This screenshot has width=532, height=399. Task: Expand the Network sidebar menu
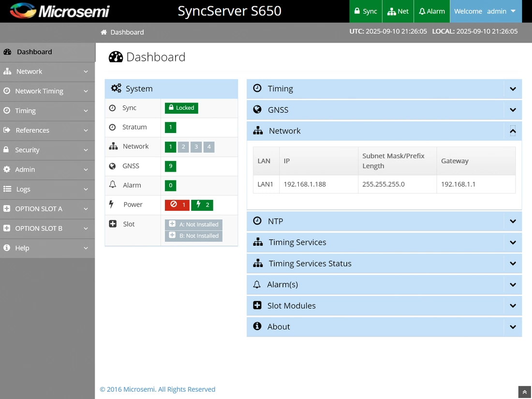coord(47,72)
